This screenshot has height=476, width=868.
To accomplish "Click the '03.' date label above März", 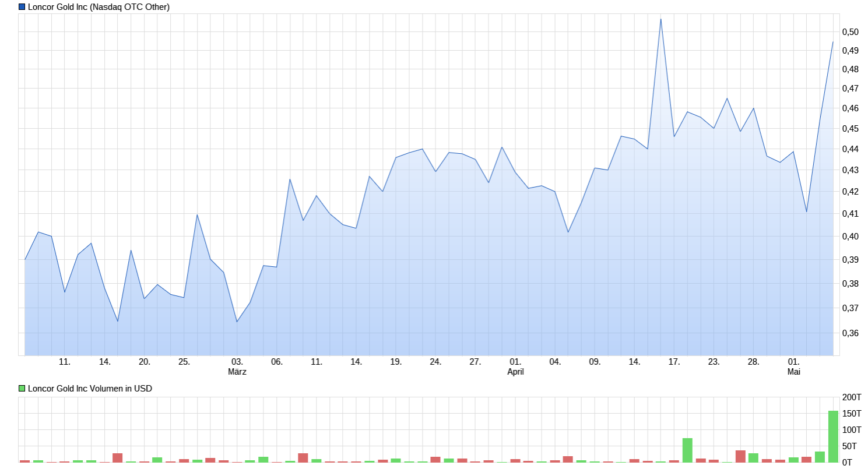I will [x=237, y=362].
